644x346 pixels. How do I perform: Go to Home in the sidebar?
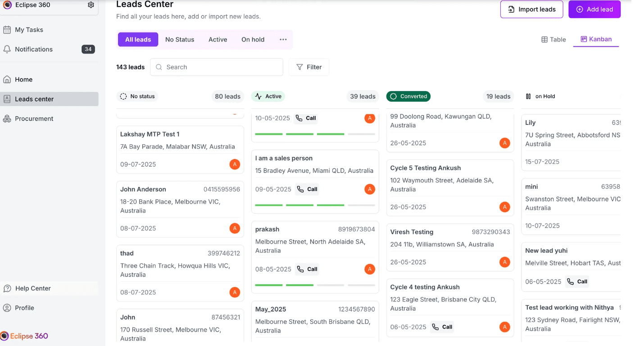coord(23,79)
